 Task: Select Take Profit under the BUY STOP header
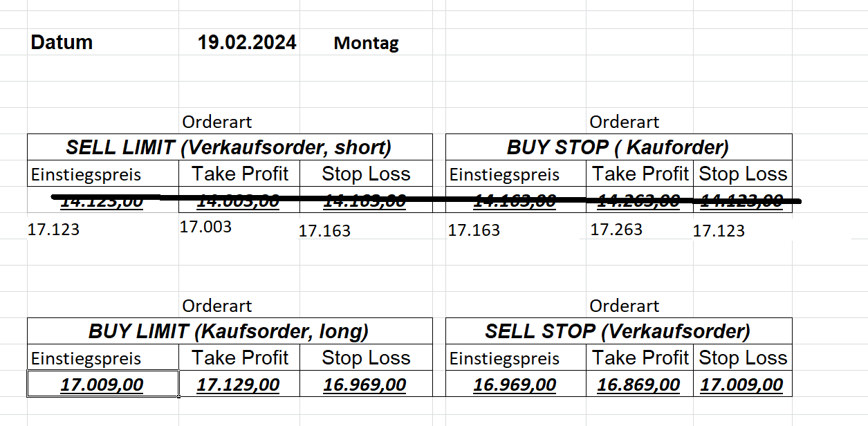click(640, 174)
